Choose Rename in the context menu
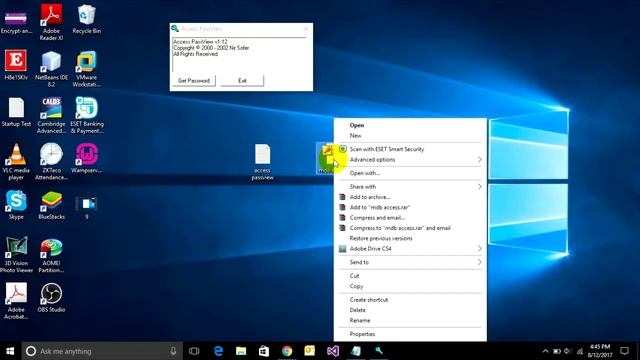640x360 pixels. point(410,320)
